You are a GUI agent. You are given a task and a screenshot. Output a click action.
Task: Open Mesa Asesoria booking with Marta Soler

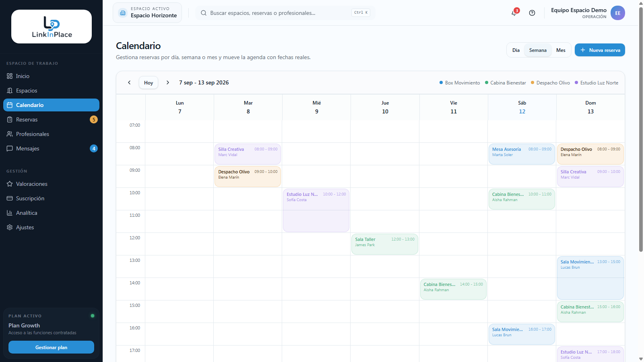pos(522,154)
